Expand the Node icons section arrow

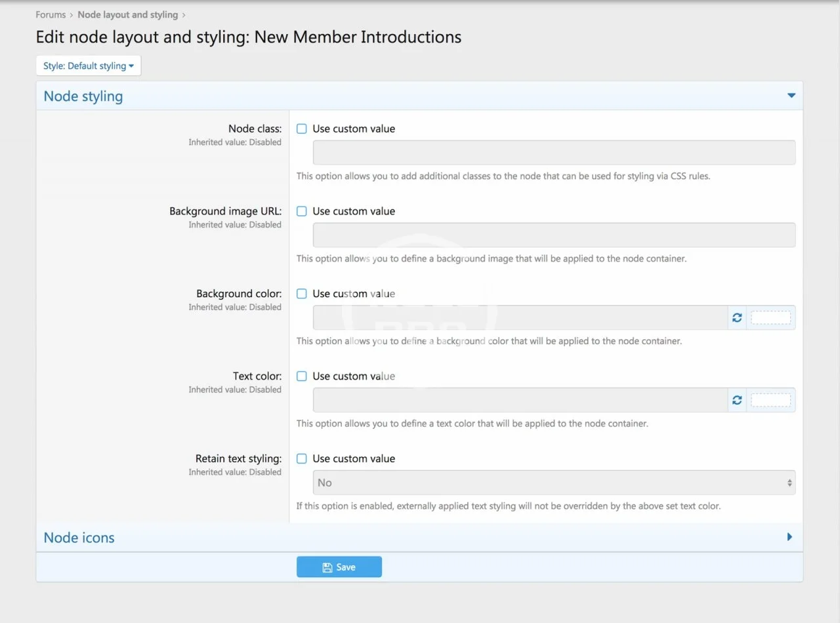tap(789, 537)
